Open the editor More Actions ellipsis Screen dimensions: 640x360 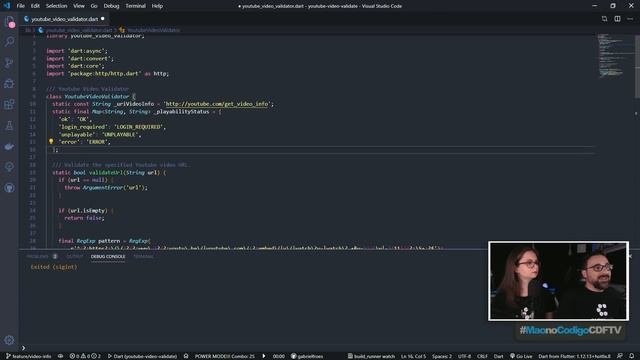630,19
